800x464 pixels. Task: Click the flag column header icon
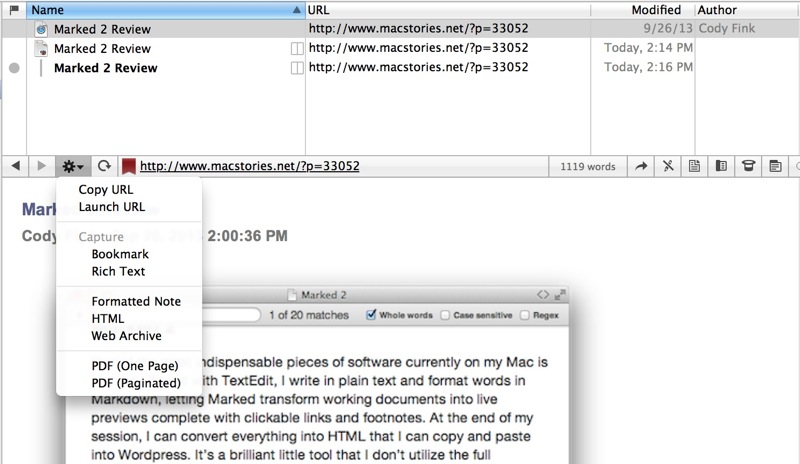click(x=14, y=10)
